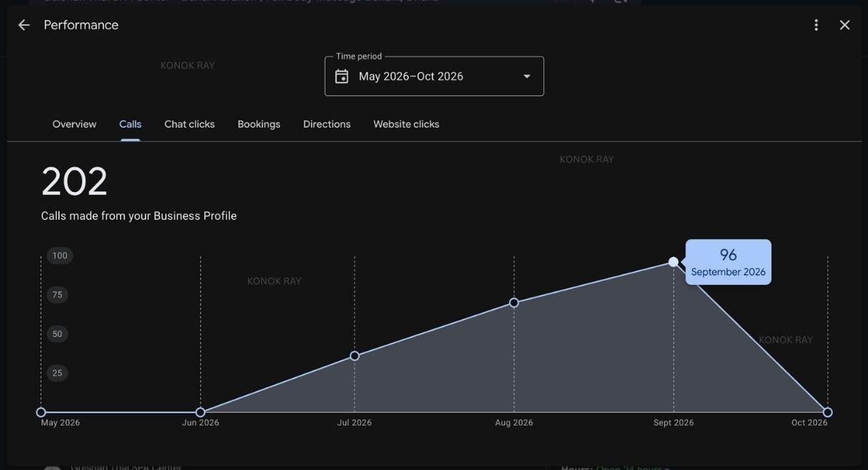
Task: Open the Chat clicks tab
Action: coord(189,124)
